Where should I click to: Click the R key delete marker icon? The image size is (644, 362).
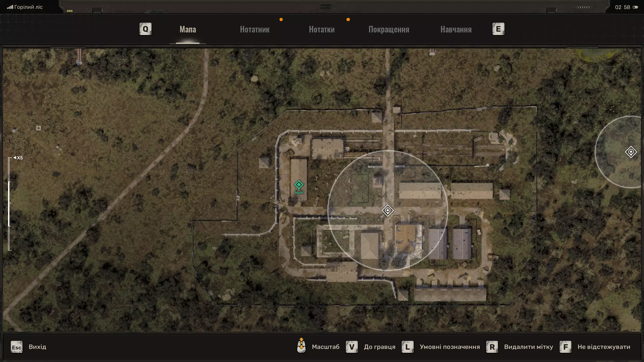tap(492, 347)
